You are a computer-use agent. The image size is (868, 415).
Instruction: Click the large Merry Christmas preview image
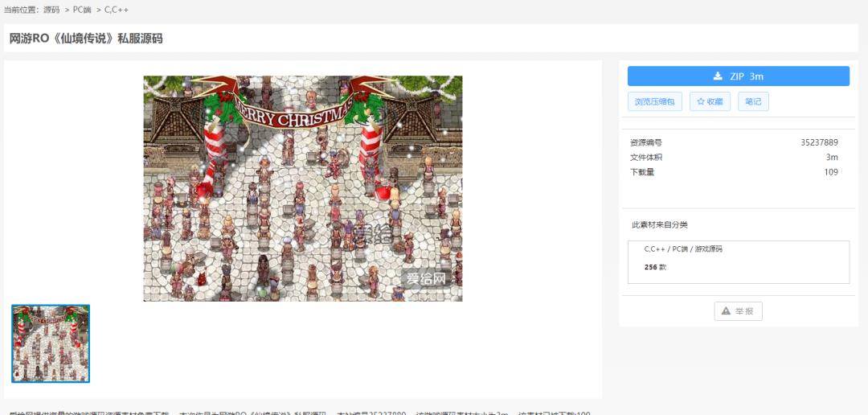tap(302, 188)
